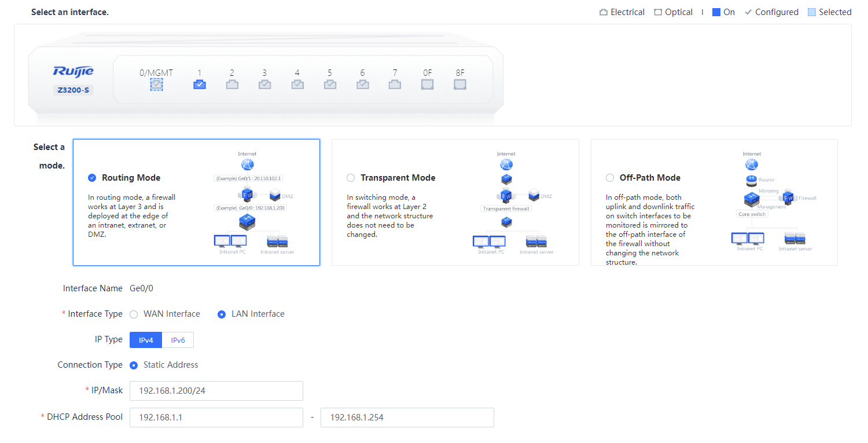This screenshot has width=868, height=443.
Task: Select port 2 on the device panel
Action: point(232,85)
